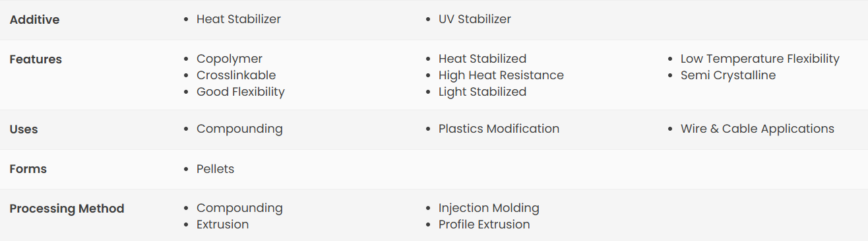868x241 pixels.
Task: Click Injection Molding processing method
Action: click(x=489, y=208)
